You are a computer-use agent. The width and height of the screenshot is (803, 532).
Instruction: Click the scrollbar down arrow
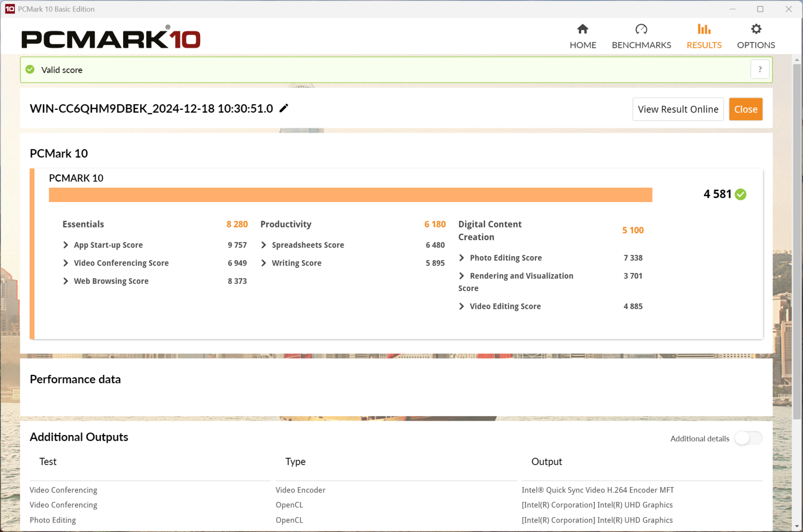point(797,527)
